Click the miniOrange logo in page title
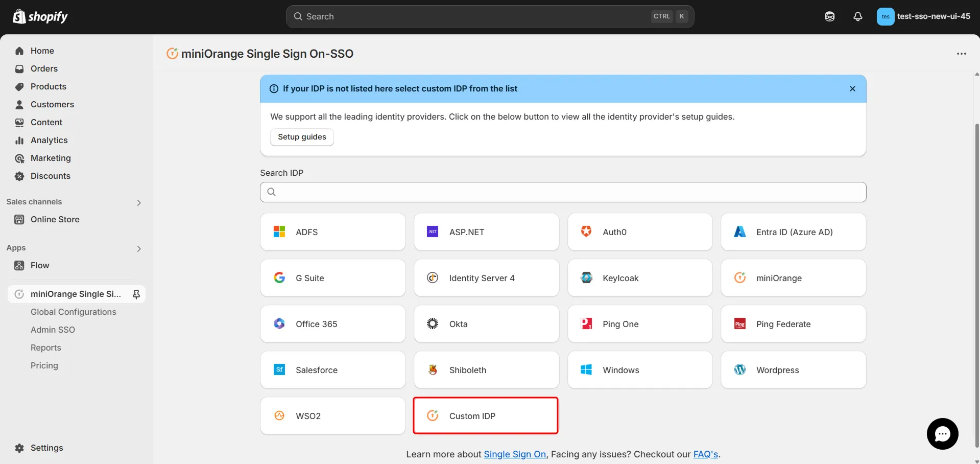The height and width of the screenshot is (464, 980). point(173,53)
